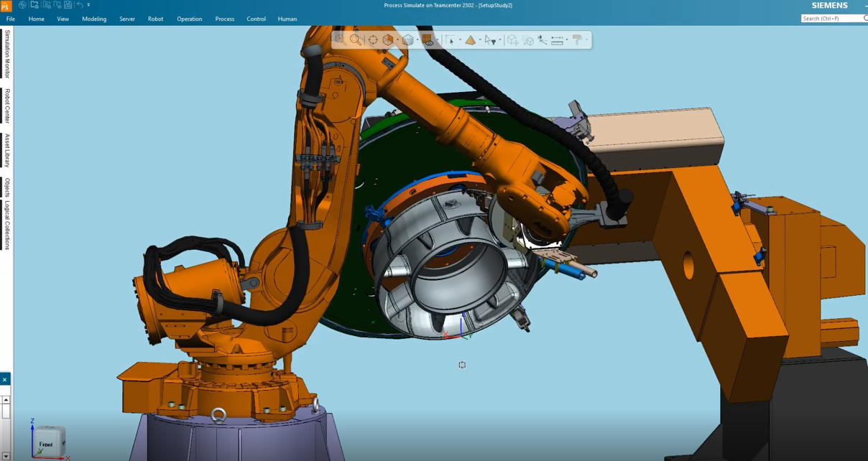Open the dropdown next to the wireframe cube icon
This screenshot has width=868, height=461.
417,41
